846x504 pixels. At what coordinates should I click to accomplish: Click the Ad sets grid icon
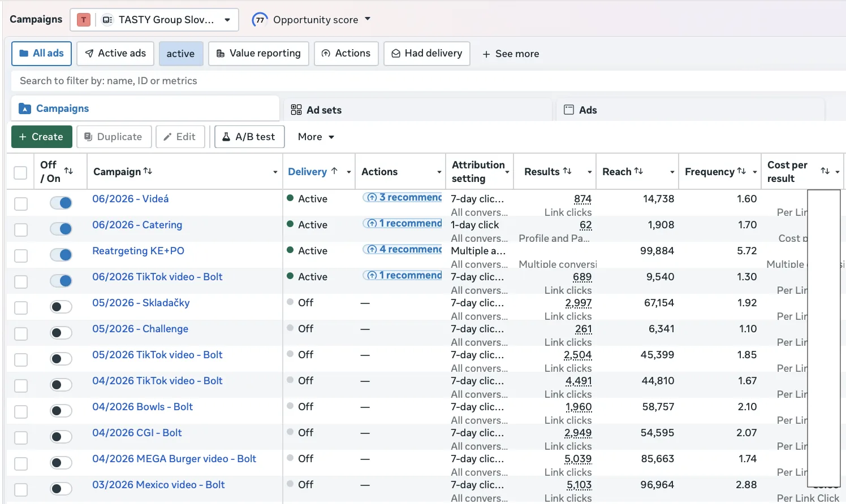[x=296, y=110]
